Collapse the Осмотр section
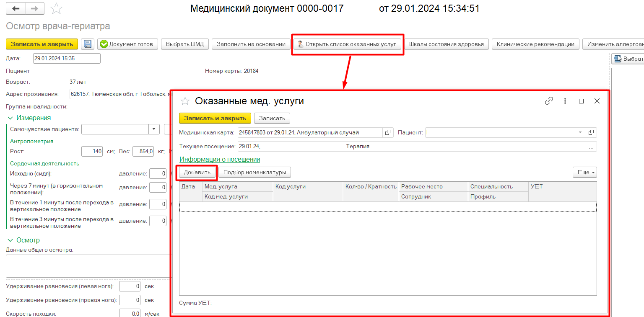The height and width of the screenshot is (317, 644). (x=10, y=240)
